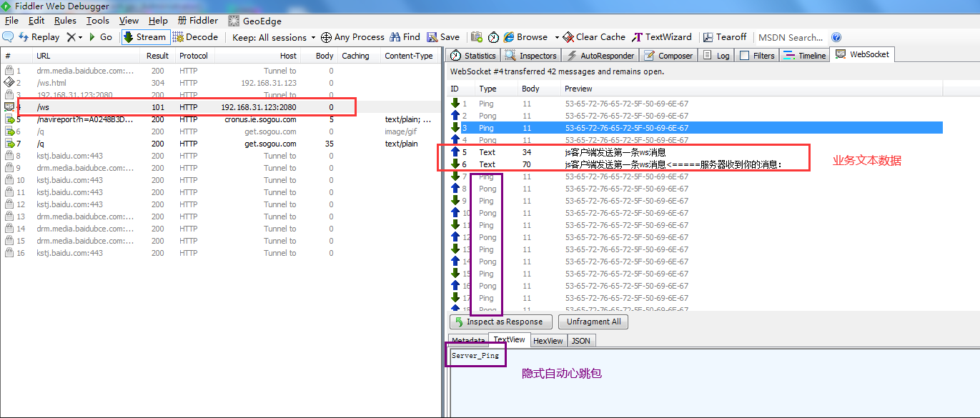Open the View menu
Viewport: 980px width, 418px height.
[x=129, y=21]
